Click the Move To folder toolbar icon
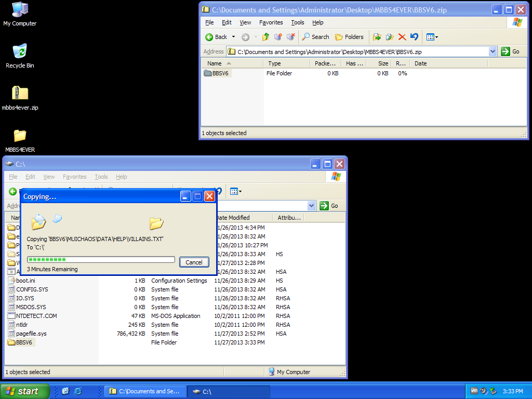 click(377, 37)
